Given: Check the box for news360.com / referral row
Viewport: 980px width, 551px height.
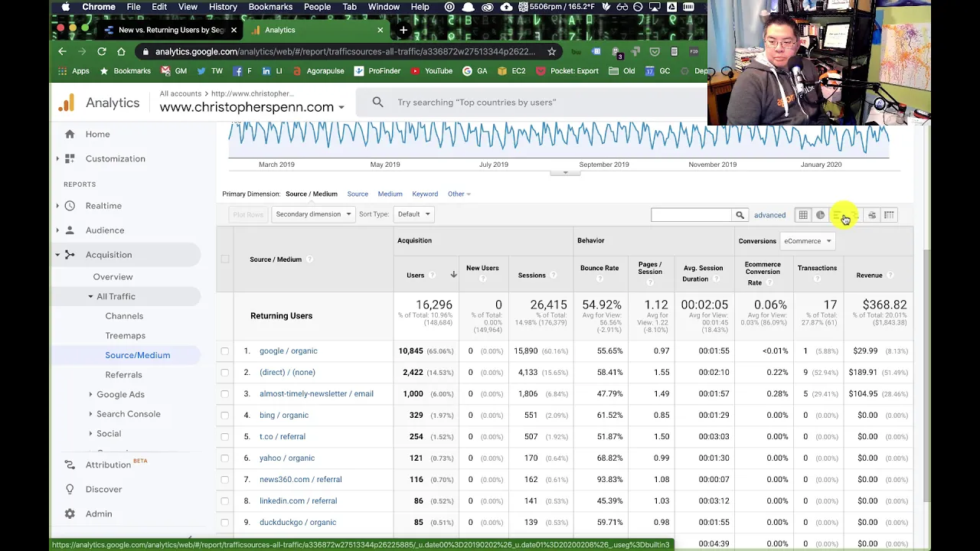Looking at the screenshot, I should point(224,480).
